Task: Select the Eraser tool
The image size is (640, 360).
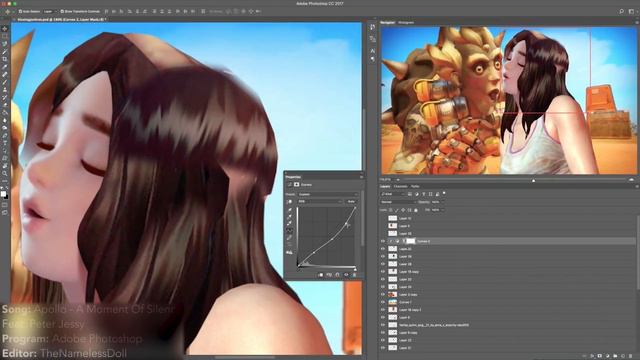Action: pos(5,105)
